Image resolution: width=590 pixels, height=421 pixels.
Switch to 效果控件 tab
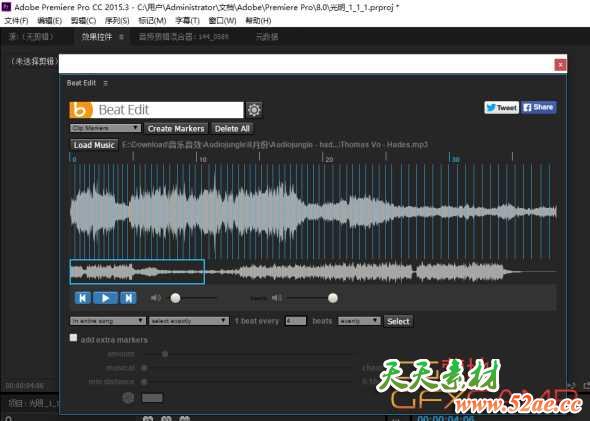(x=97, y=37)
